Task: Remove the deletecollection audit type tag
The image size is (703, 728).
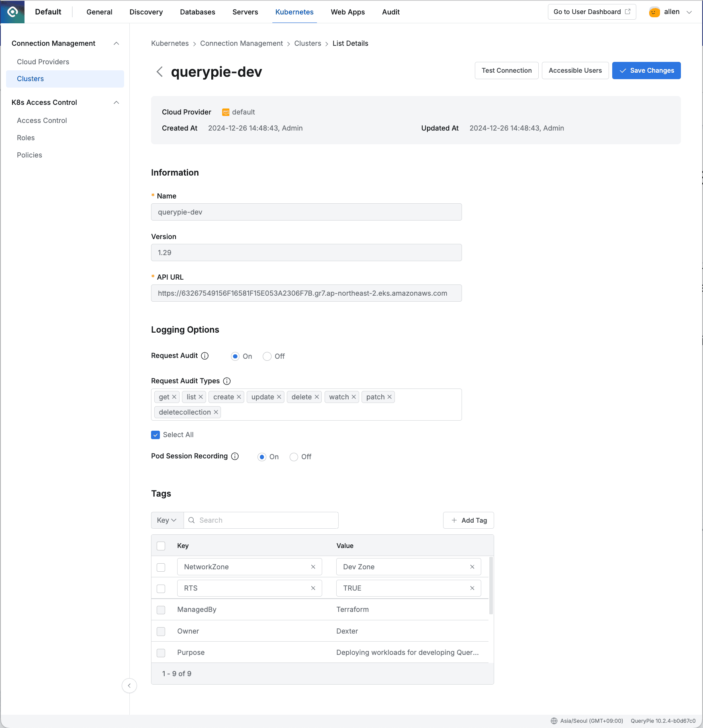Action: click(x=216, y=412)
